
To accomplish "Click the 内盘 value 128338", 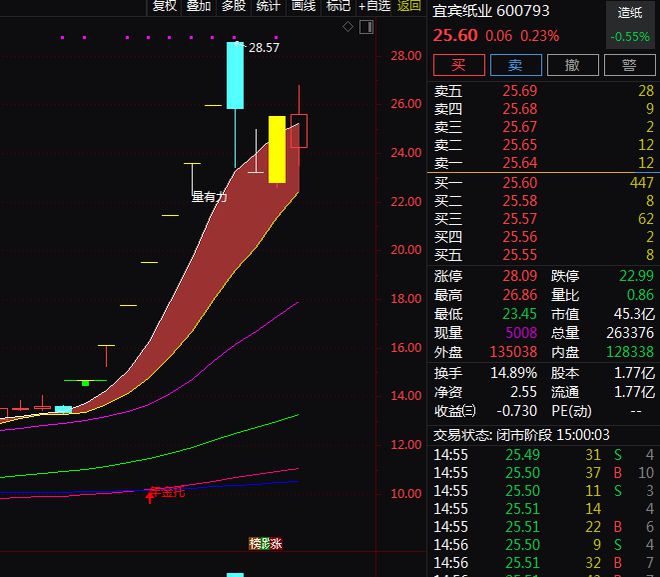I will 630,352.
